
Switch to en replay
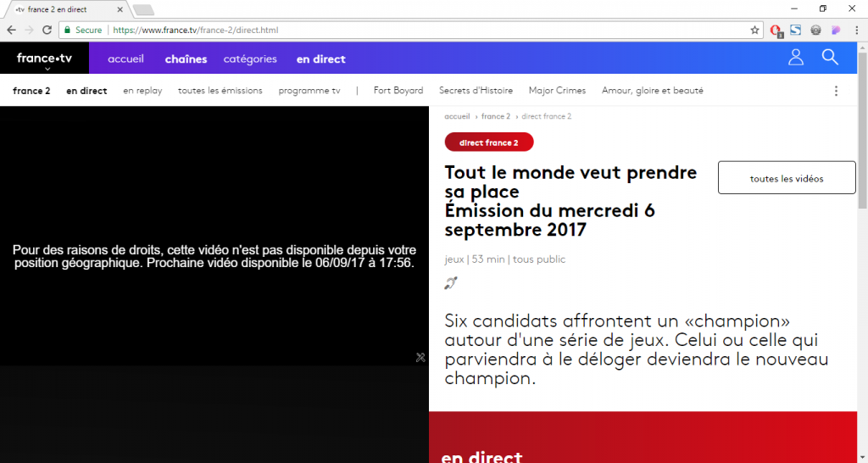click(x=142, y=91)
